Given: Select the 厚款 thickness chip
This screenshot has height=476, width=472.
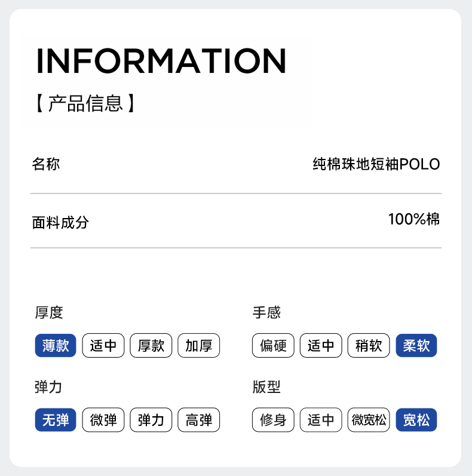Looking at the screenshot, I should (x=151, y=346).
